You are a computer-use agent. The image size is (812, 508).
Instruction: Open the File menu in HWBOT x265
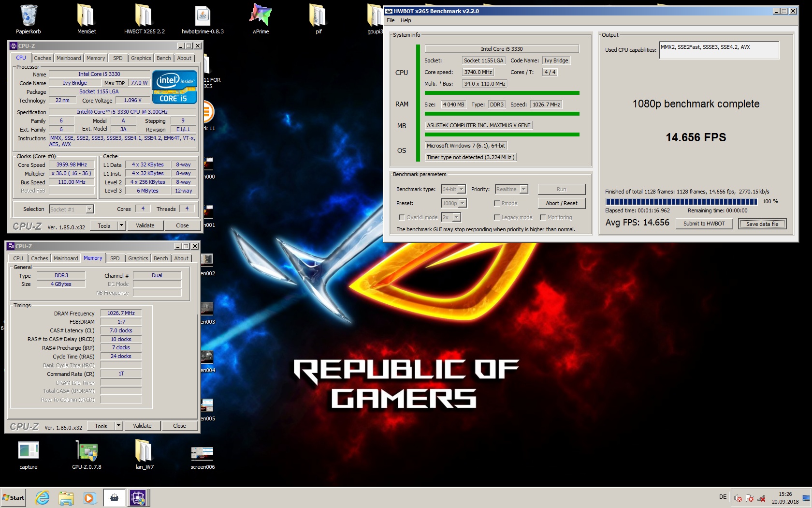(391, 20)
